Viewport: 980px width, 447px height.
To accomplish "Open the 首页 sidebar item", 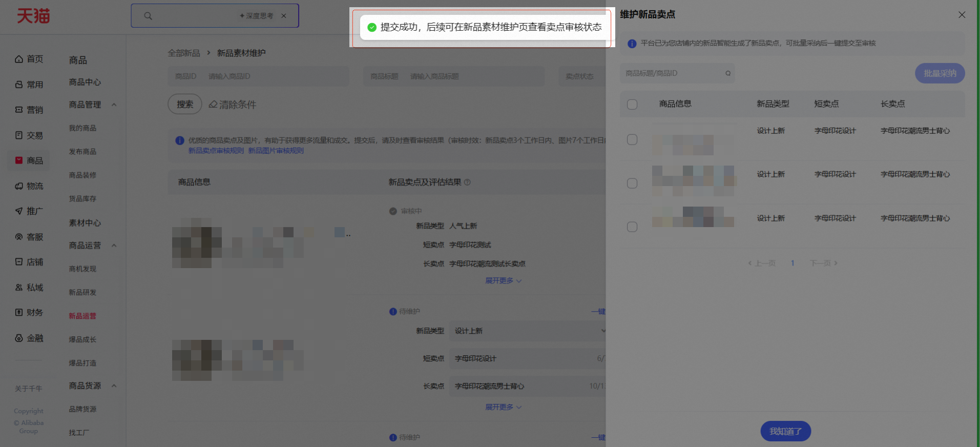I will (29, 59).
